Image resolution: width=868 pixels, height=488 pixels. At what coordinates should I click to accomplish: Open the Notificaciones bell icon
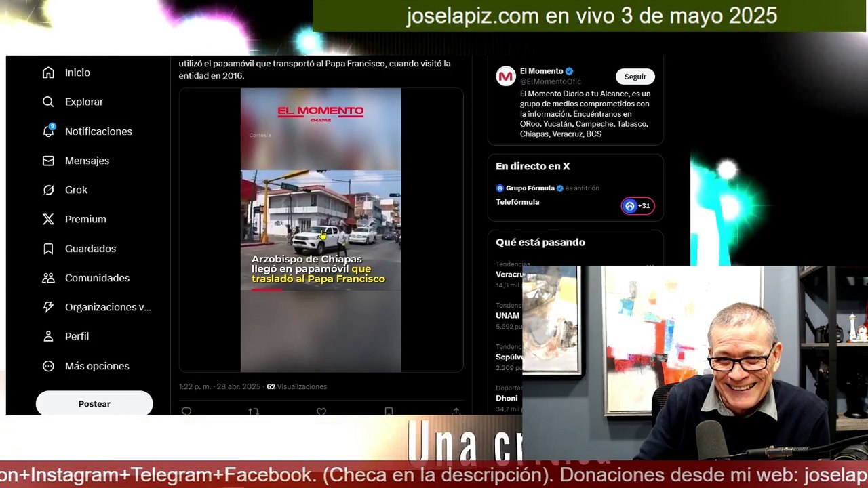(x=48, y=131)
